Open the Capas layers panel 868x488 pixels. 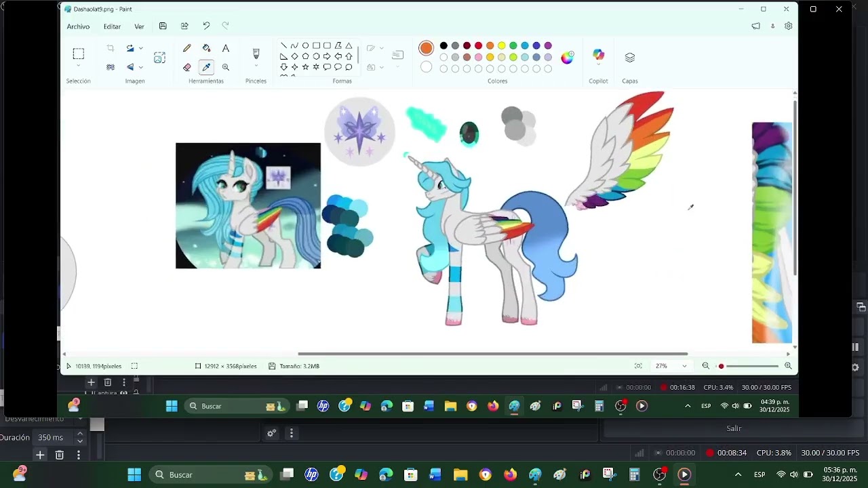point(630,58)
